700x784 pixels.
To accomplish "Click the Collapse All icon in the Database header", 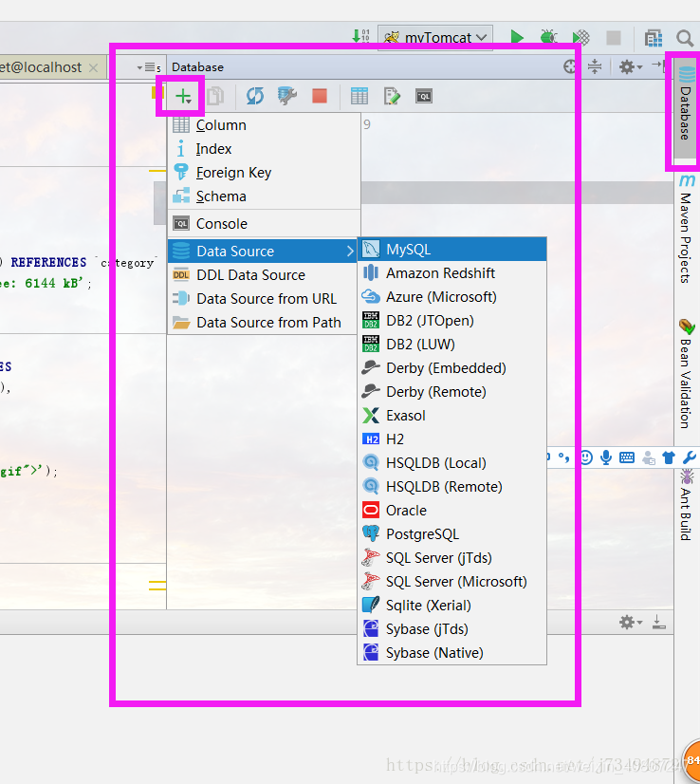I will 595,66.
